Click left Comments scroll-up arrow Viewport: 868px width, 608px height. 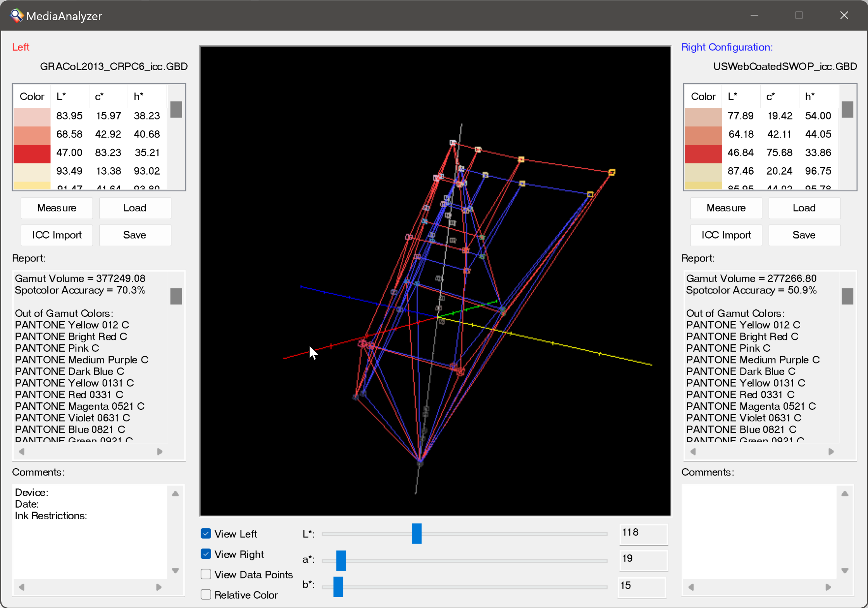pos(176,493)
